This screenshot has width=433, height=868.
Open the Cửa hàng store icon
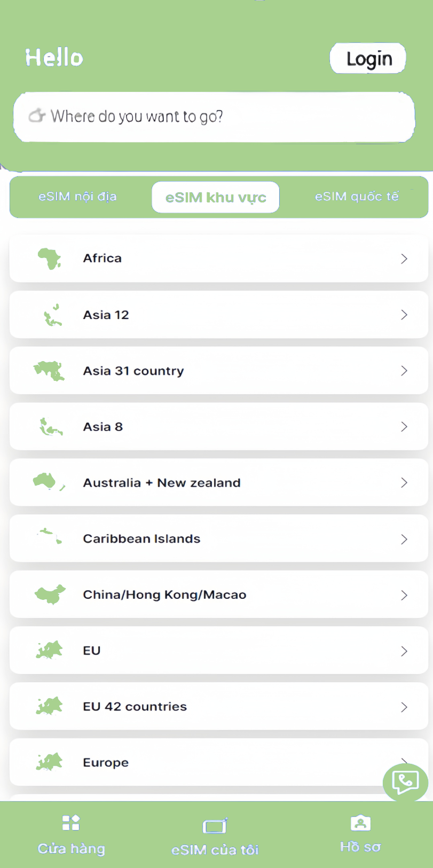(71, 823)
